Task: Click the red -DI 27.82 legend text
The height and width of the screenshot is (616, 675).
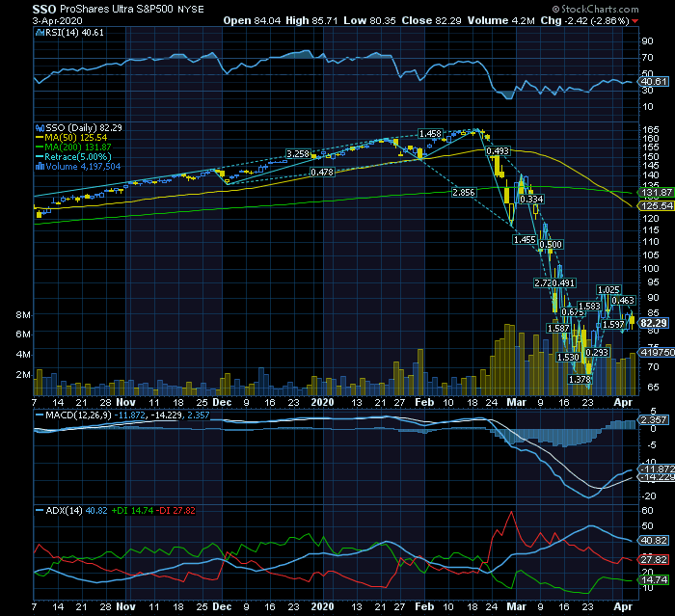Action: pos(175,511)
